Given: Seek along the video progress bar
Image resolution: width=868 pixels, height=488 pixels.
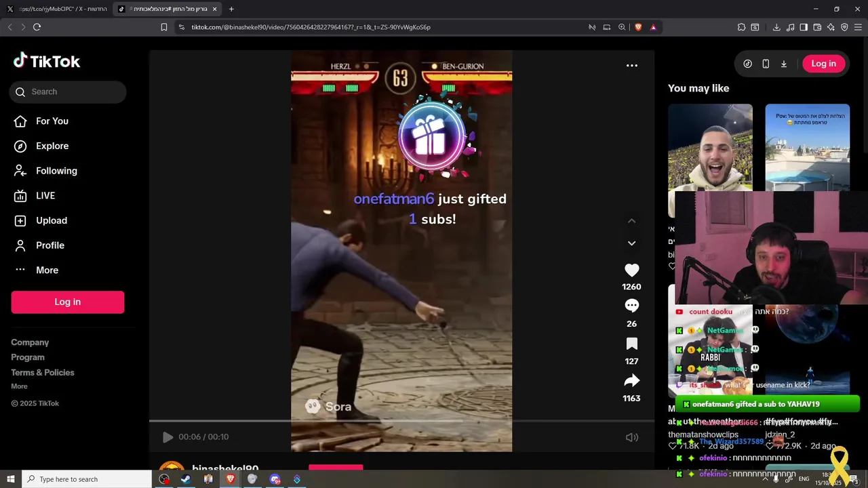Looking at the screenshot, I should click(x=401, y=422).
